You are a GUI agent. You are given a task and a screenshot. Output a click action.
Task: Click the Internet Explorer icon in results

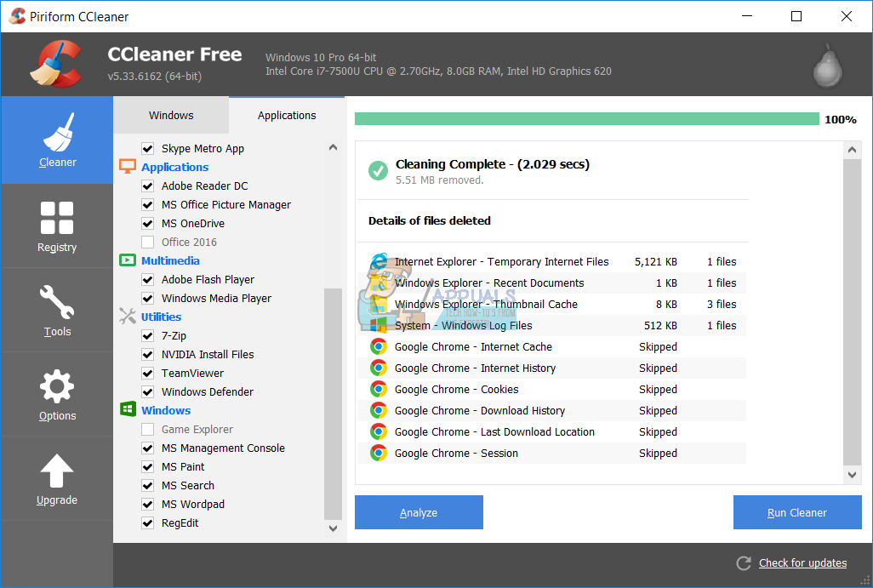379,261
